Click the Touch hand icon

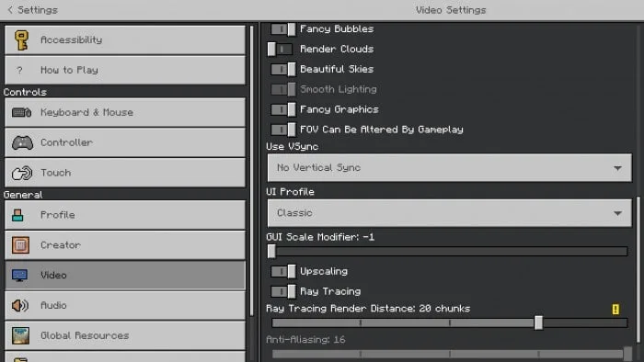point(22,173)
